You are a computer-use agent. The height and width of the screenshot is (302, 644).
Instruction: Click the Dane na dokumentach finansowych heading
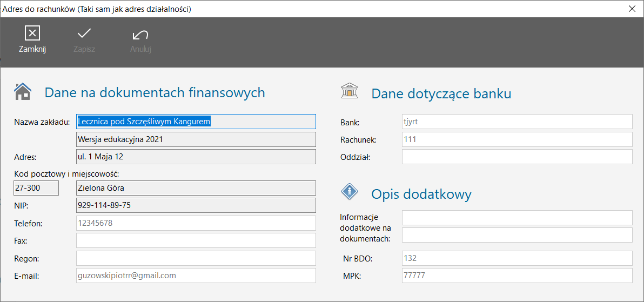click(x=155, y=92)
